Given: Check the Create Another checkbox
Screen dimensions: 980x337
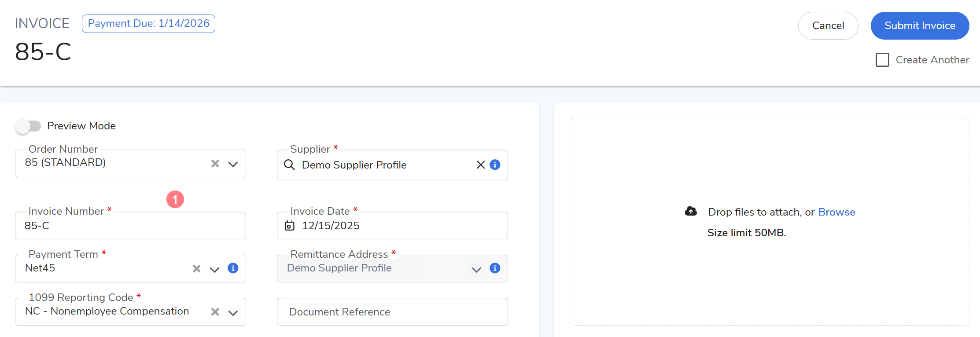Looking at the screenshot, I should point(882,60).
